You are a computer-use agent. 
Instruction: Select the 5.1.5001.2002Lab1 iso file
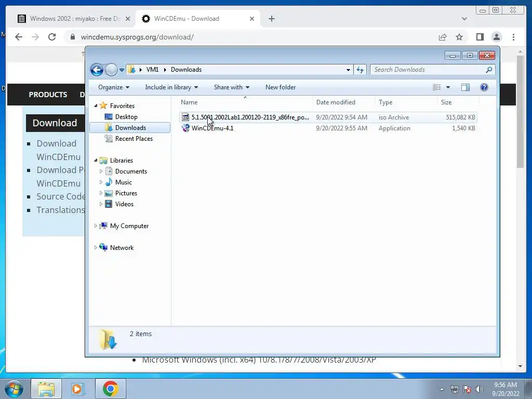click(x=328, y=117)
